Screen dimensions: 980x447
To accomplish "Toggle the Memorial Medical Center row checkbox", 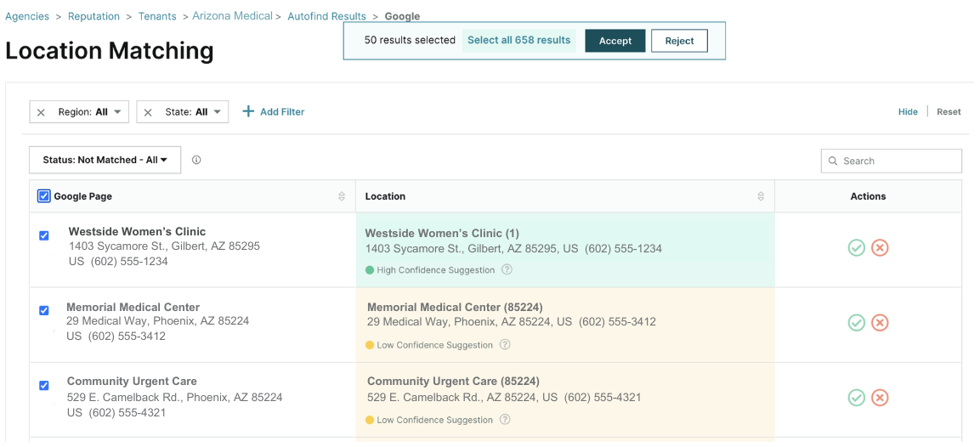I will (x=44, y=311).
